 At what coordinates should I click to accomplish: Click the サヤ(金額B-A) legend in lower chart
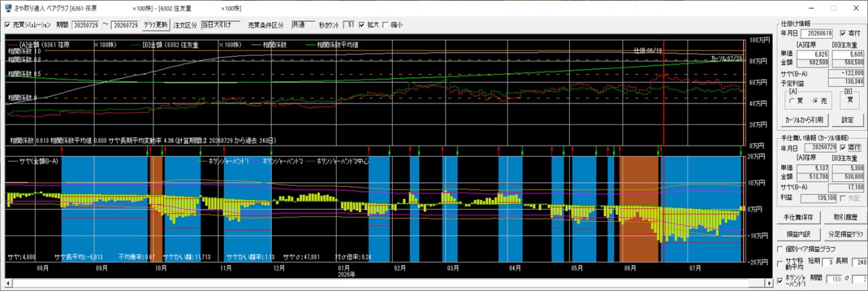pyautogui.click(x=33, y=161)
